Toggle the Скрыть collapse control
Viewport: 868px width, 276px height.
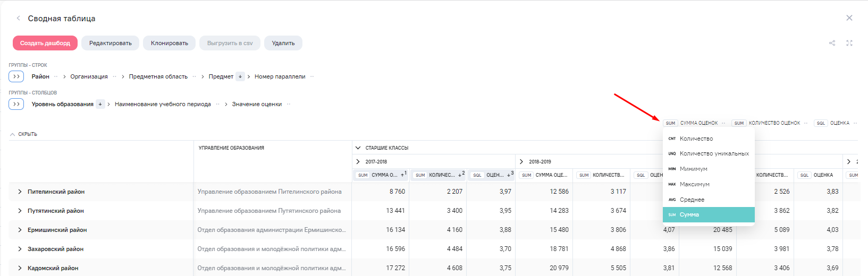click(x=23, y=134)
